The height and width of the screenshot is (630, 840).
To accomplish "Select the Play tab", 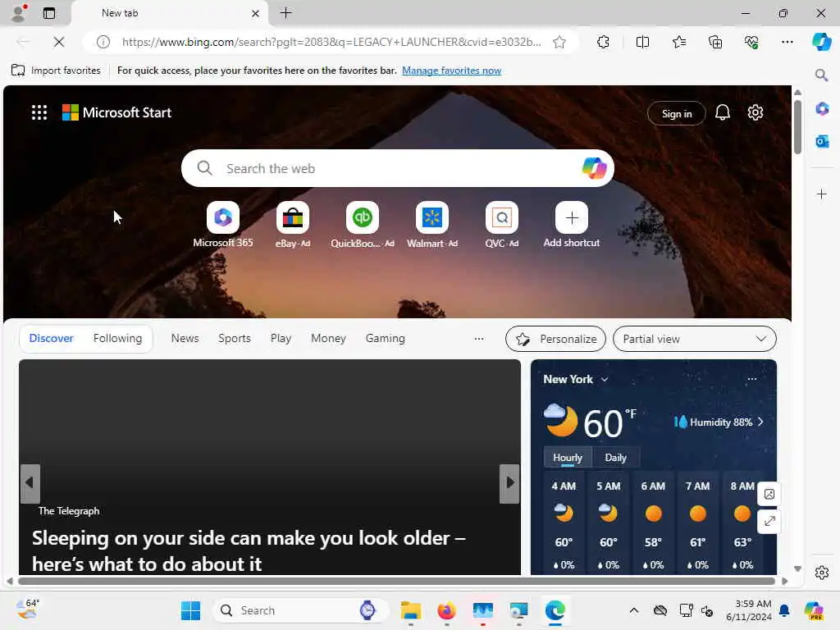I will (281, 339).
